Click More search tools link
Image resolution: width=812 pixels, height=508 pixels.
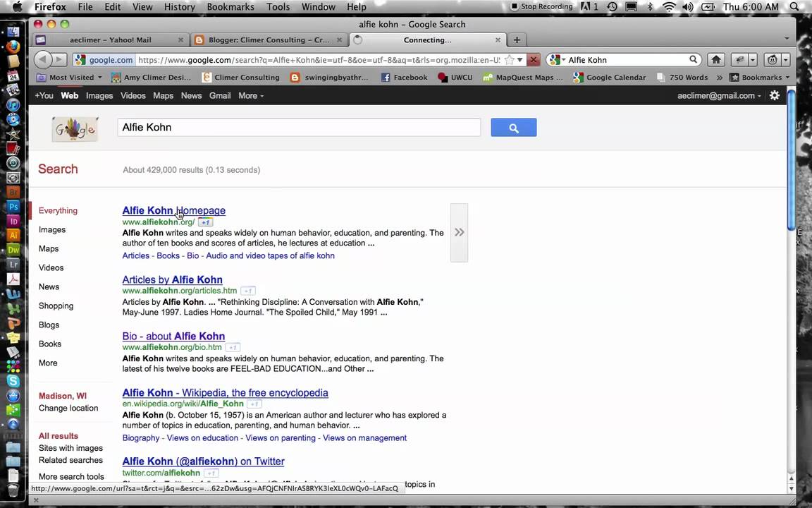(71, 476)
